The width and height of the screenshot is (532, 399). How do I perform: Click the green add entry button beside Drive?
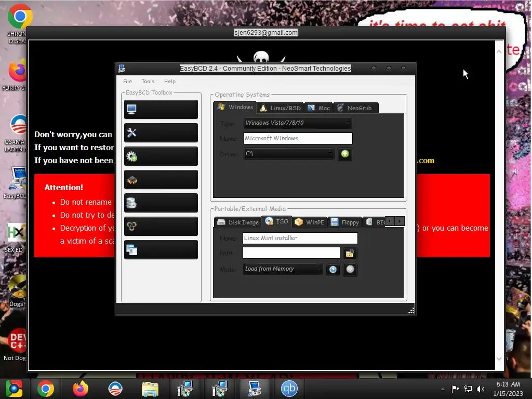pos(345,154)
